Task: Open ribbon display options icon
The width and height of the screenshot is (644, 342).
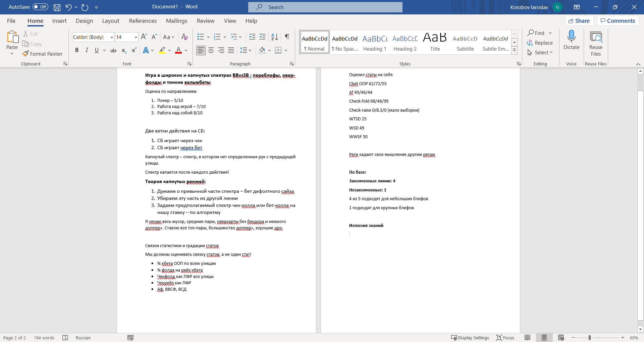Action: click(x=577, y=7)
